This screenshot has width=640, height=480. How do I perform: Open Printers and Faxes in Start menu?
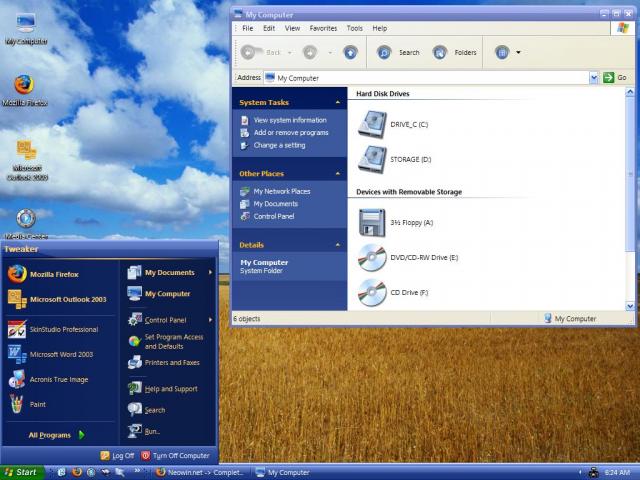[x=163, y=362]
